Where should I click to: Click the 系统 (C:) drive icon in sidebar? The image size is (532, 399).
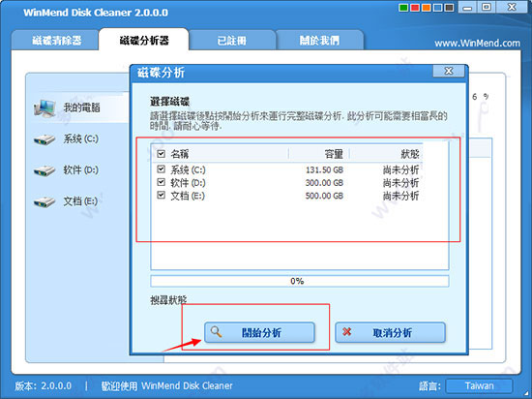[44, 139]
